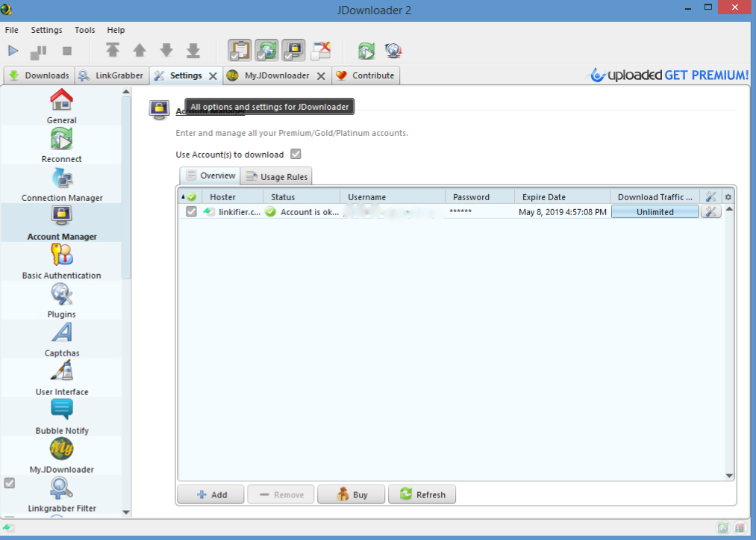
Task: Open Reconnect settings in sidebar
Action: [x=61, y=145]
